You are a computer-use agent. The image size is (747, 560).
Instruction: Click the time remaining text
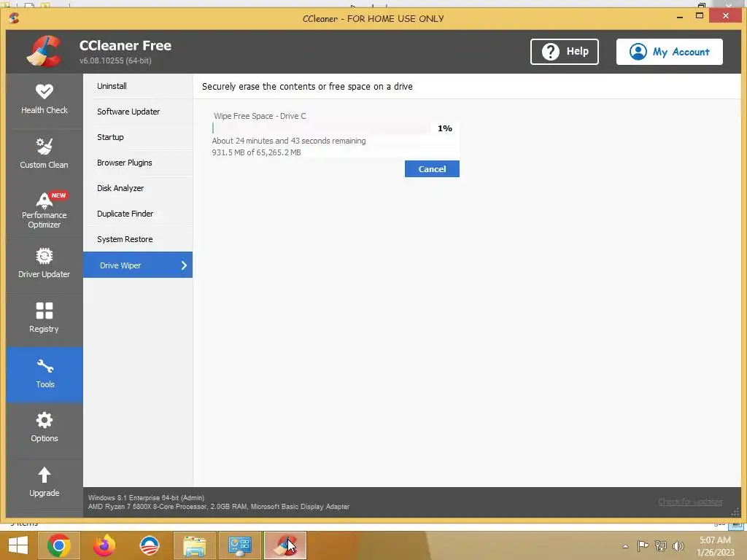(x=289, y=141)
